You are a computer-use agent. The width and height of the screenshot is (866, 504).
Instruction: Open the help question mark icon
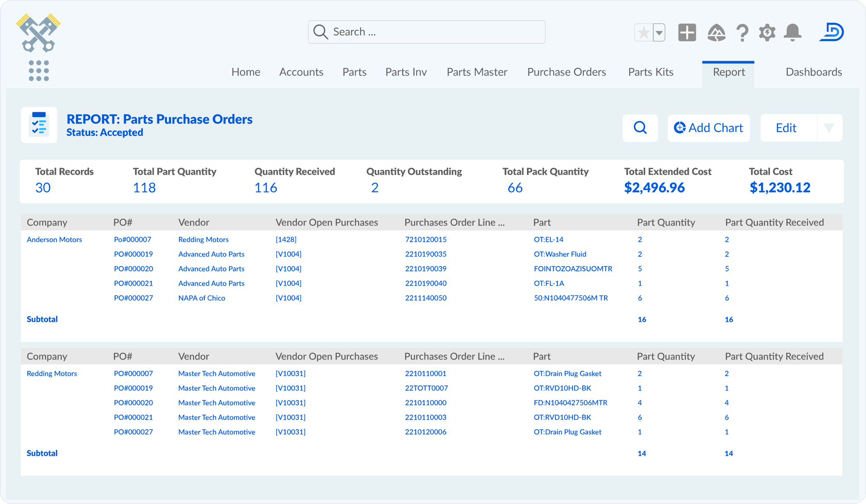(742, 32)
